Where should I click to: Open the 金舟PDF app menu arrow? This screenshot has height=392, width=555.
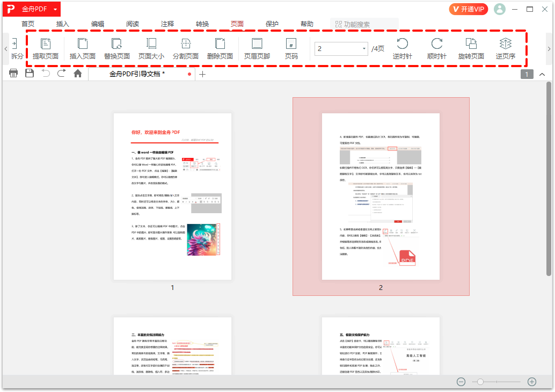[55, 10]
